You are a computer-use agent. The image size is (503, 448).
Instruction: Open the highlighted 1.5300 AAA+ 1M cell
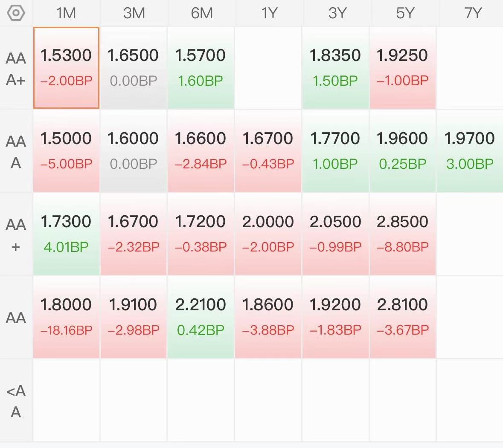point(66,68)
